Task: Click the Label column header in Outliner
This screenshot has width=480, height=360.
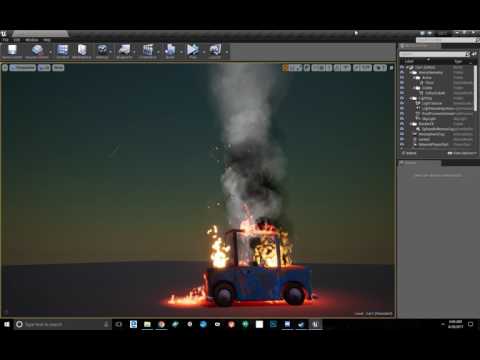Action: click(409, 62)
